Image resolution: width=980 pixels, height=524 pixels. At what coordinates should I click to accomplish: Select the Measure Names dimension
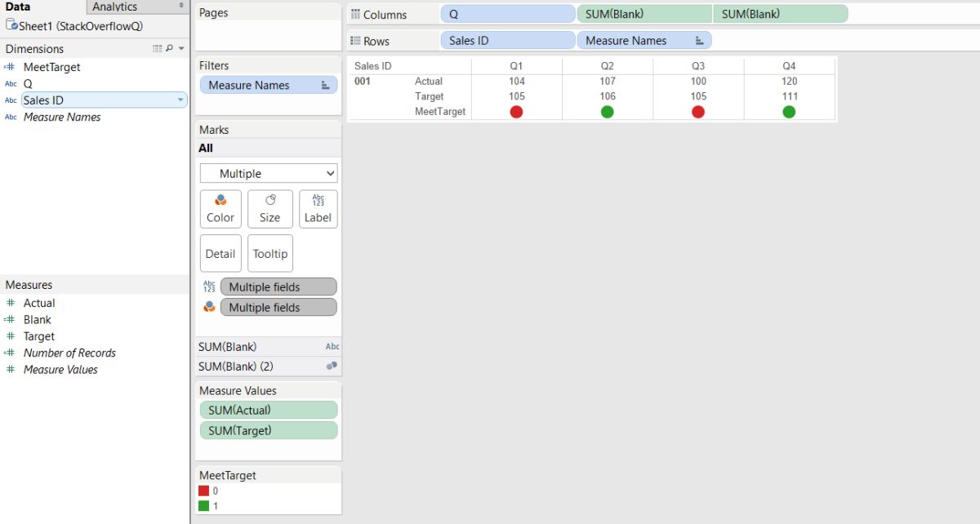62,117
